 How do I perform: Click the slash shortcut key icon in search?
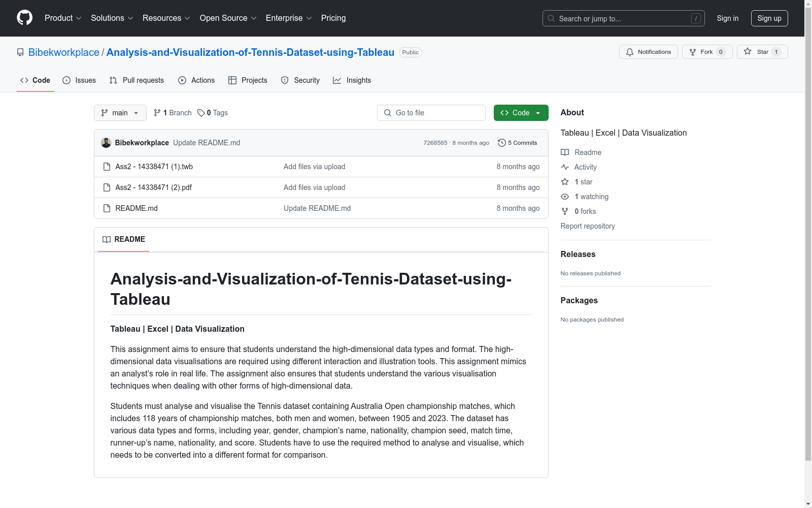coord(696,18)
